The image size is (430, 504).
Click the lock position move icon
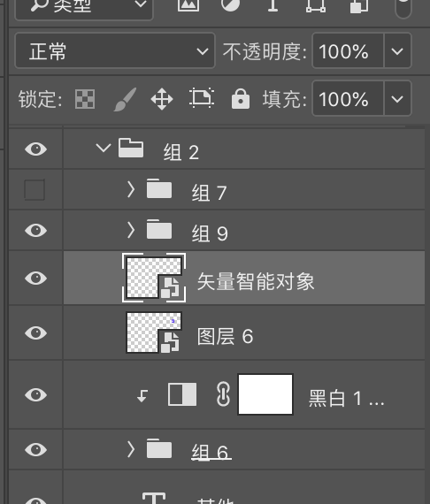(162, 99)
